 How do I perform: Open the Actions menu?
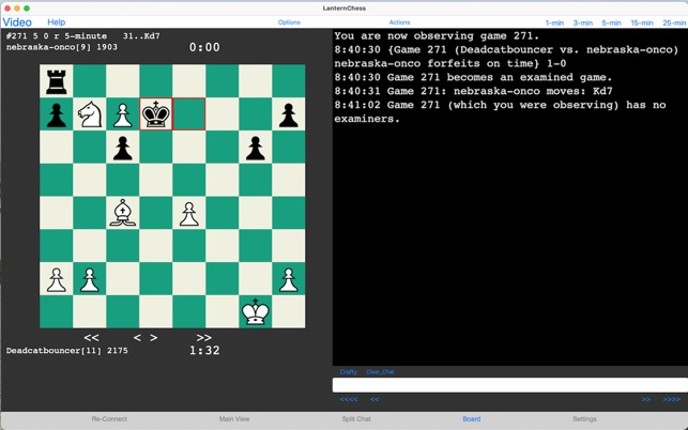pyautogui.click(x=400, y=22)
